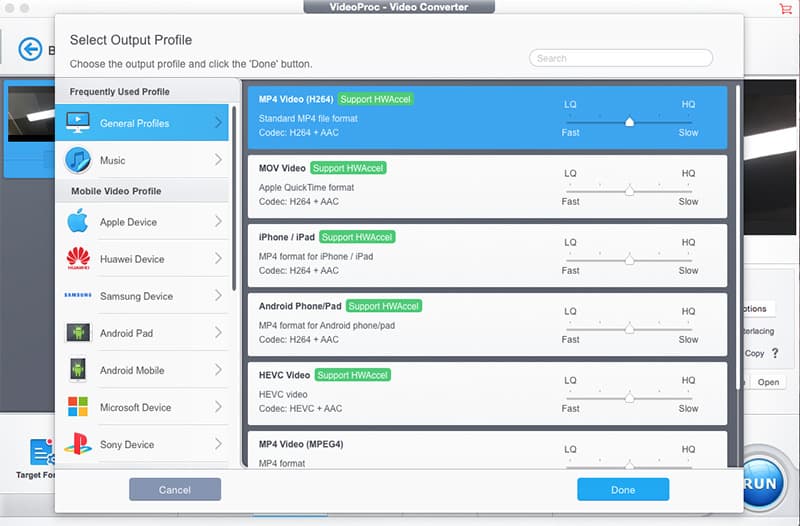Select the MOV Video profile
This screenshot has height=526, width=800.
487,187
